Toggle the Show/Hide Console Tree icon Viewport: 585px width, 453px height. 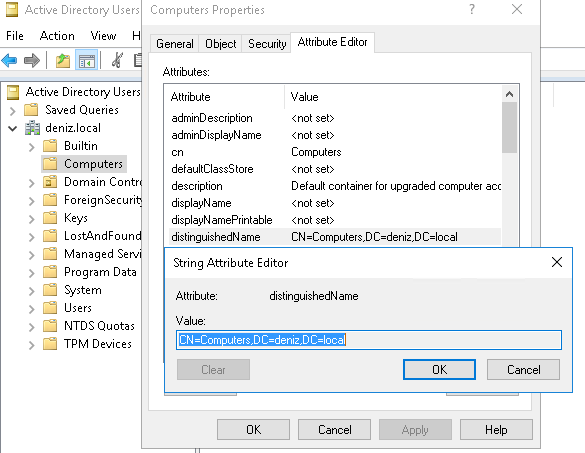coord(87,60)
